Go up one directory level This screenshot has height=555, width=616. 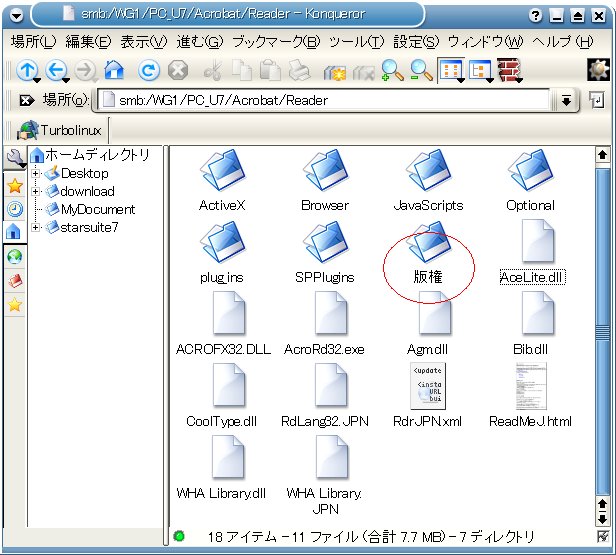pyautogui.click(x=27, y=71)
